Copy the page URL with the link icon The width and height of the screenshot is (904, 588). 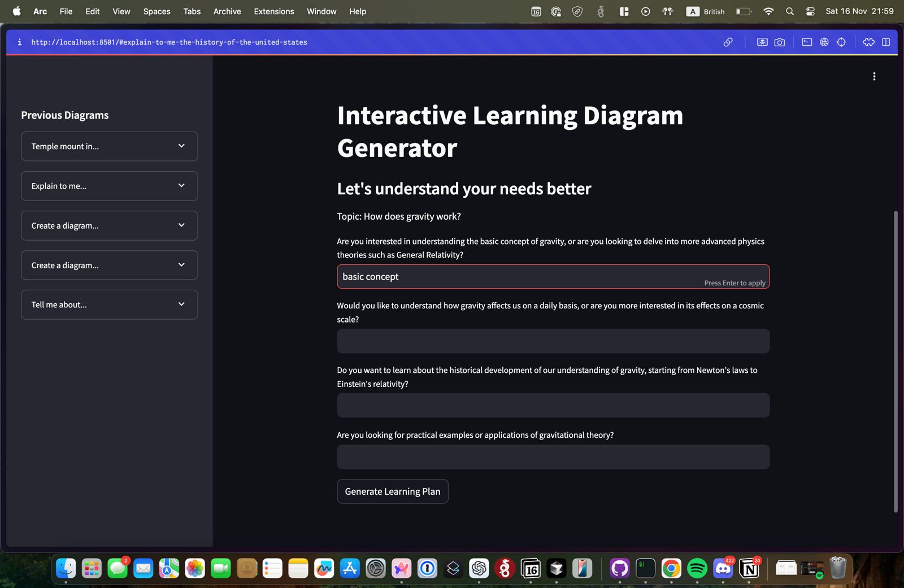[728, 42]
